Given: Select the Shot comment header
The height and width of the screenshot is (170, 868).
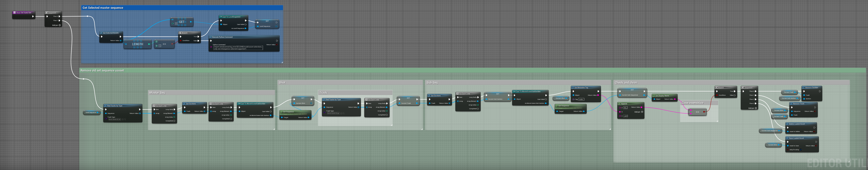Looking at the screenshot, I should [x=350, y=83].
